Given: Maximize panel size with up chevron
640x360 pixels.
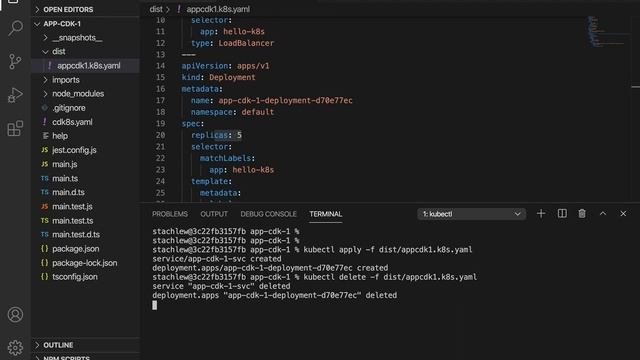Looking at the screenshot, I should (603, 213).
